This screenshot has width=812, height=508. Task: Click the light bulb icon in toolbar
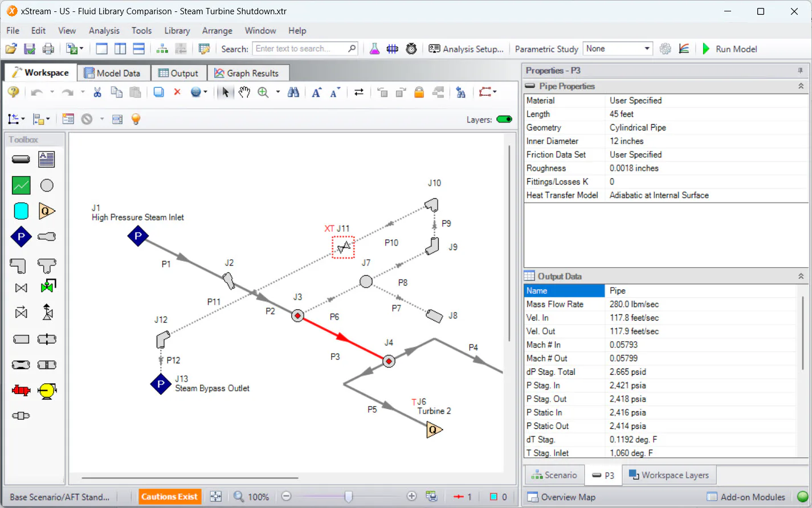pos(136,119)
